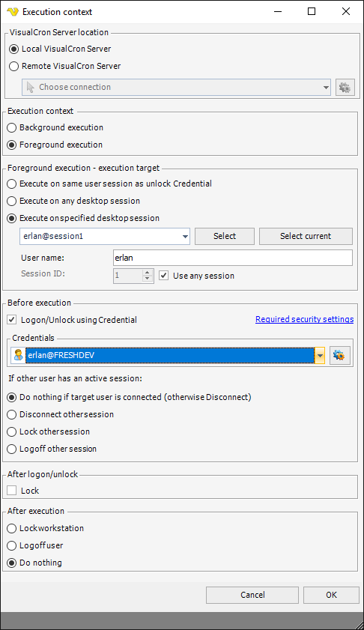The image size is (364, 630).
Task: Enable Lock after logon/unlock
Action: point(12,491)
